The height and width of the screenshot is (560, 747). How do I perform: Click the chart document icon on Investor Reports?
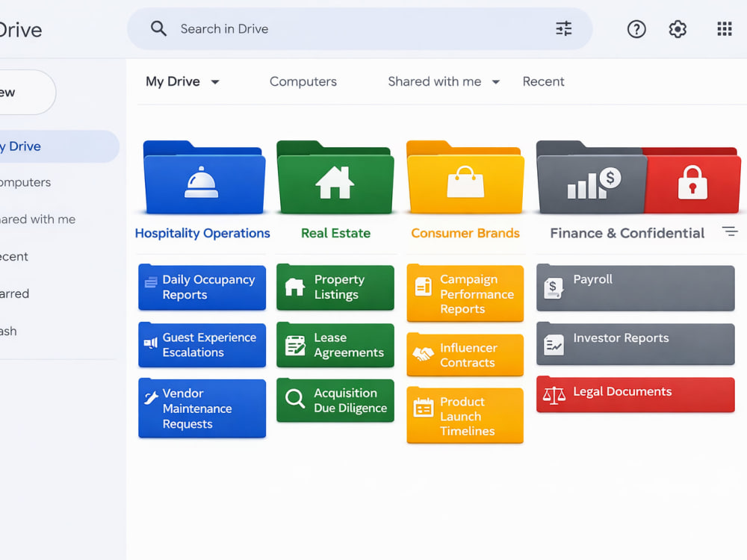click(x=554, y=345)
